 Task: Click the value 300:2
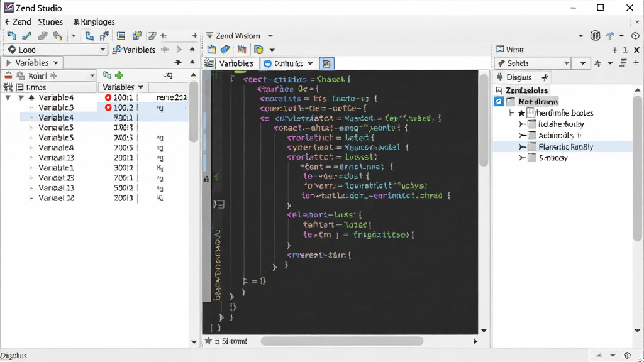123,168
